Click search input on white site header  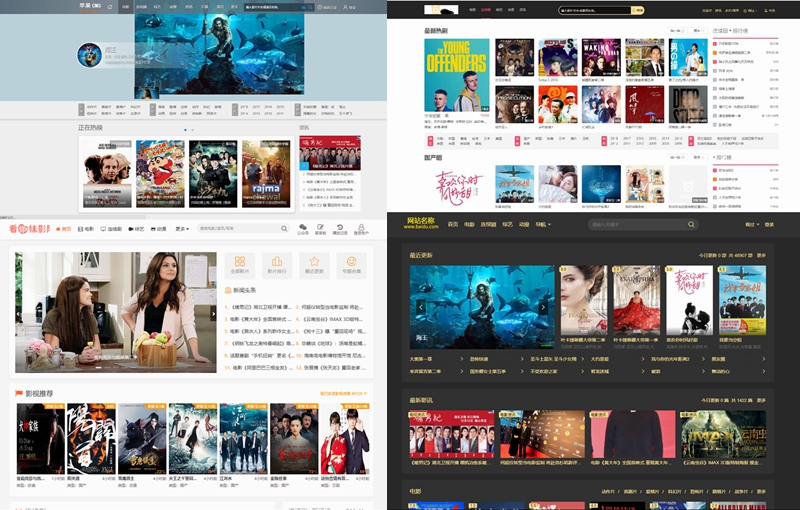click(595, 10)
